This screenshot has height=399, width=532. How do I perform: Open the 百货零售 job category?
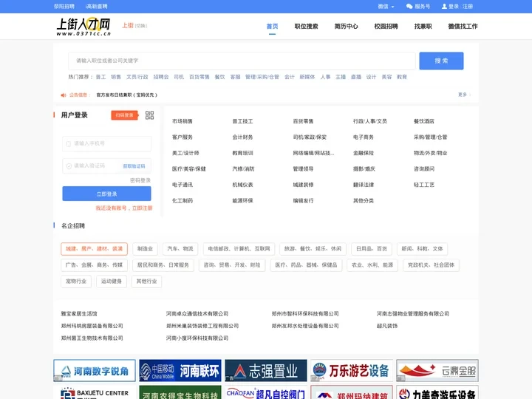point(303,121)
